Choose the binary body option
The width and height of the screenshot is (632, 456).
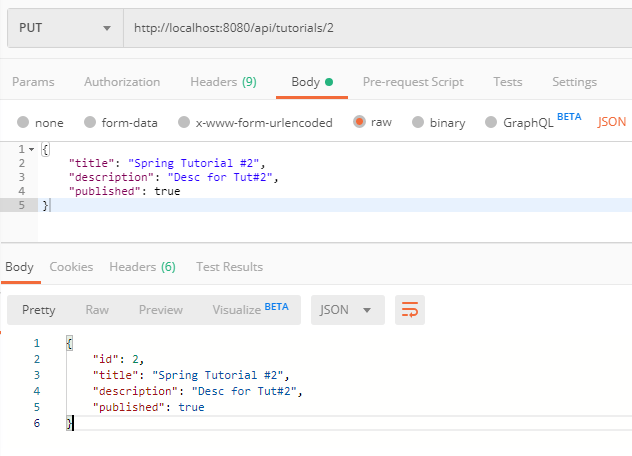(x=418, y=122)
